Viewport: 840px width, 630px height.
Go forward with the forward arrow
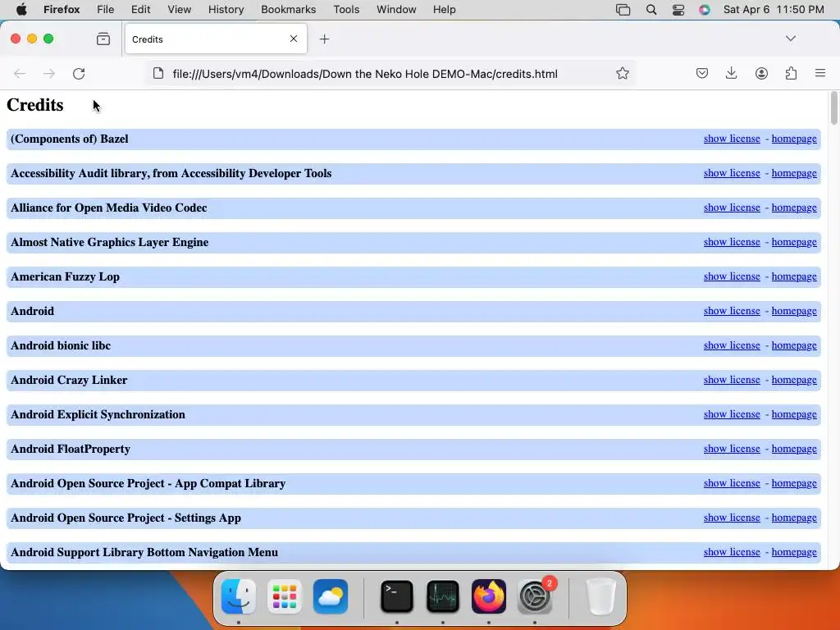point(48,73)
